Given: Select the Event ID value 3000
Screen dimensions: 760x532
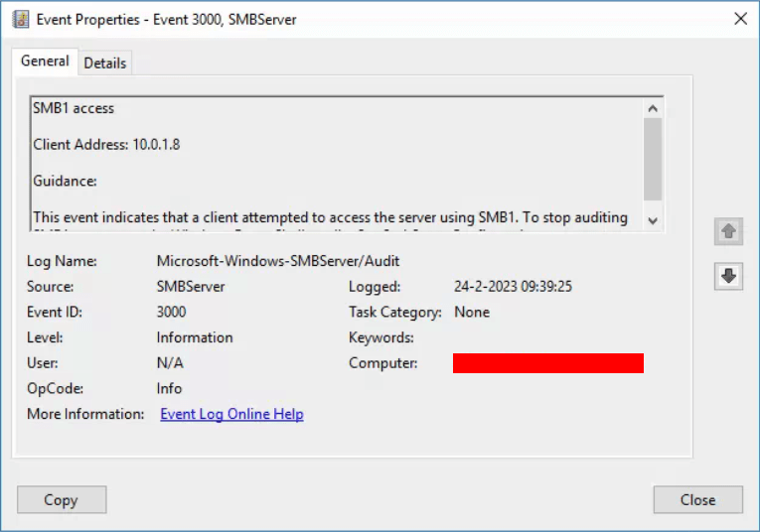Looking at the screenshot, I should (x=172, y=312).
